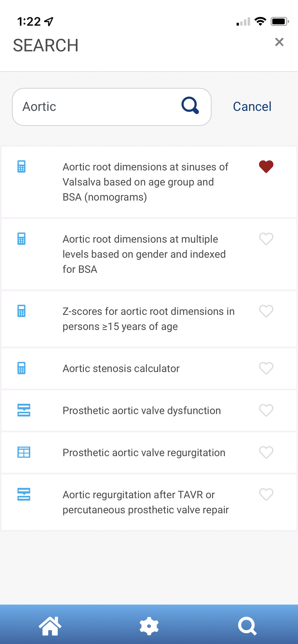Open Aortic regurgitation after TAVR result
This screenshot has width=298, height=644.
[x=149, y=502]
